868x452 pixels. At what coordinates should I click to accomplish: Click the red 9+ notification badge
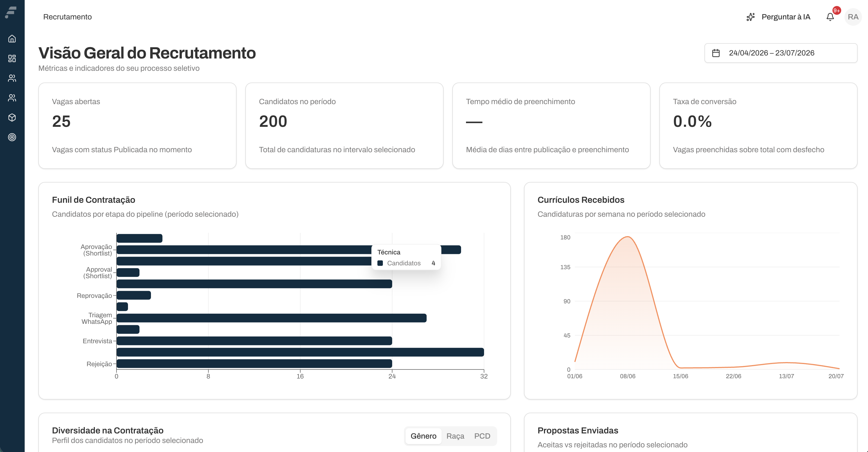[836, 10]
